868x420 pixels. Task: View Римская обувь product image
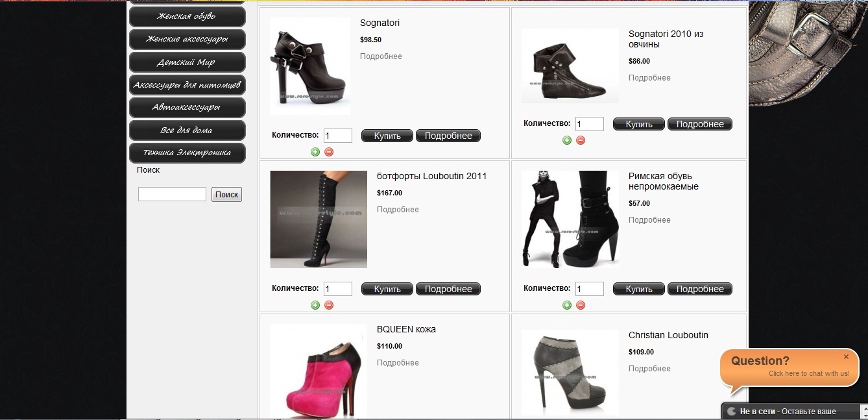point(570,219)
